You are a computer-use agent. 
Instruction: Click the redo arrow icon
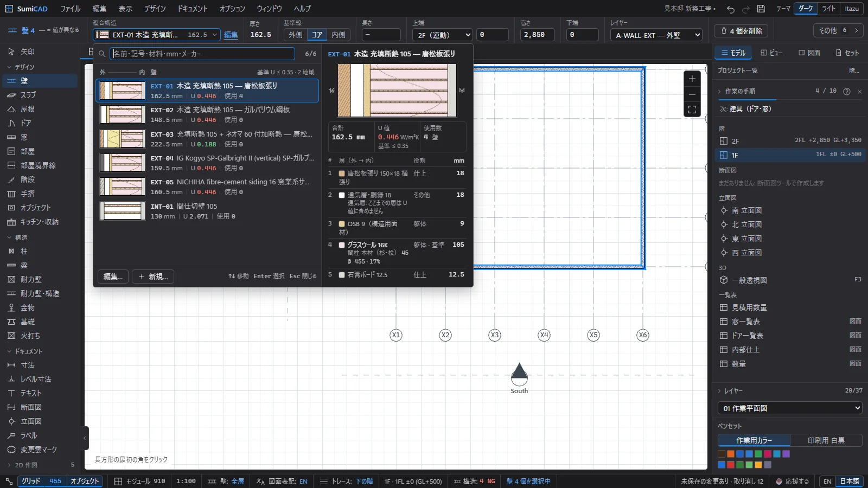(x=746, y=9)
